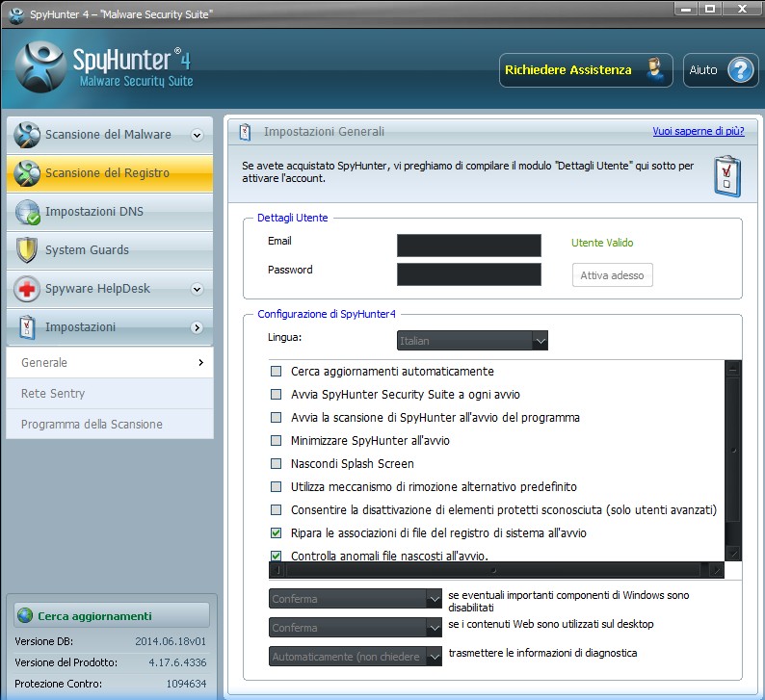The image size is (765, 700).
Task: Click Cerca aggiornamenti update button
Action: click(112, 615)
